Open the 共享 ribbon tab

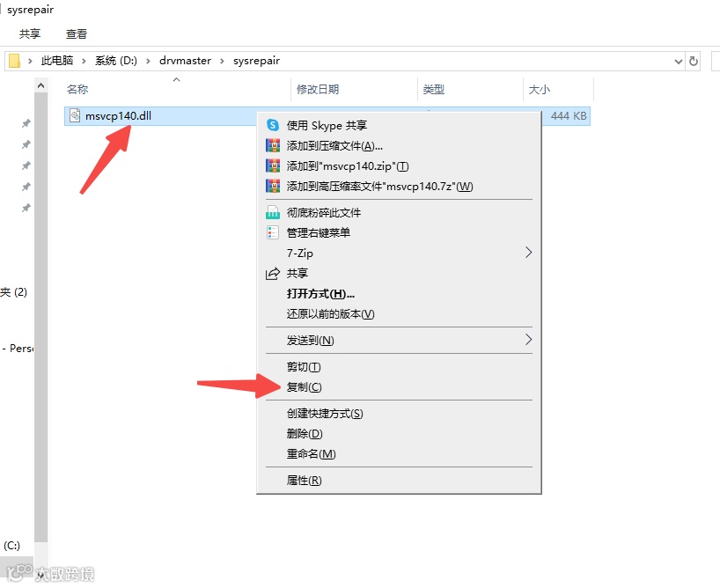tap(30, 33)
